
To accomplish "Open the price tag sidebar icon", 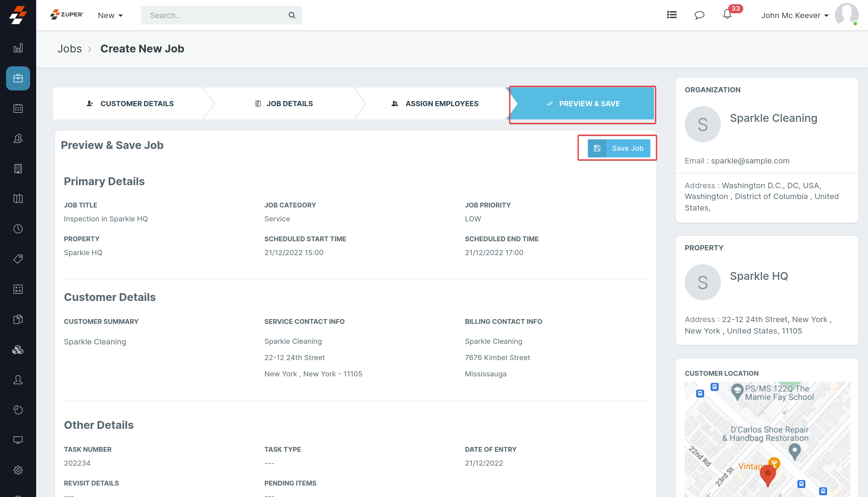I will (18, 259).
